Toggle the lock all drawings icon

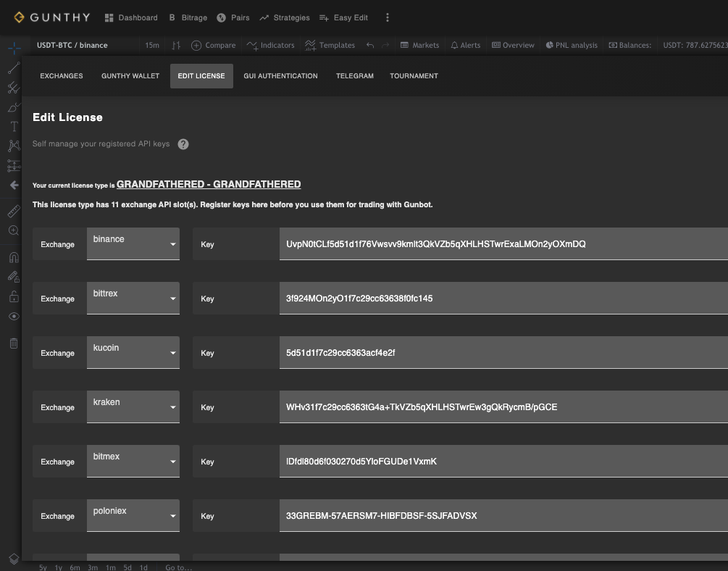(13, 296)
